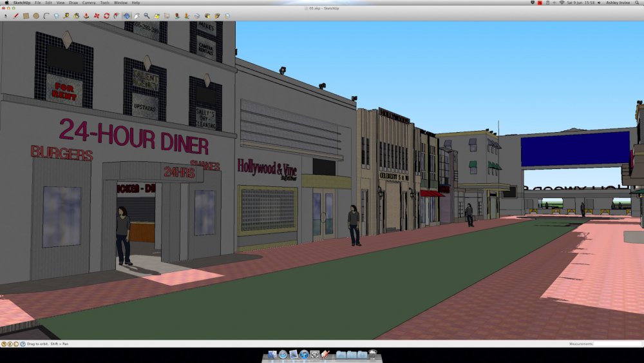Click the highlighted Orbit tool

point(126,16)
